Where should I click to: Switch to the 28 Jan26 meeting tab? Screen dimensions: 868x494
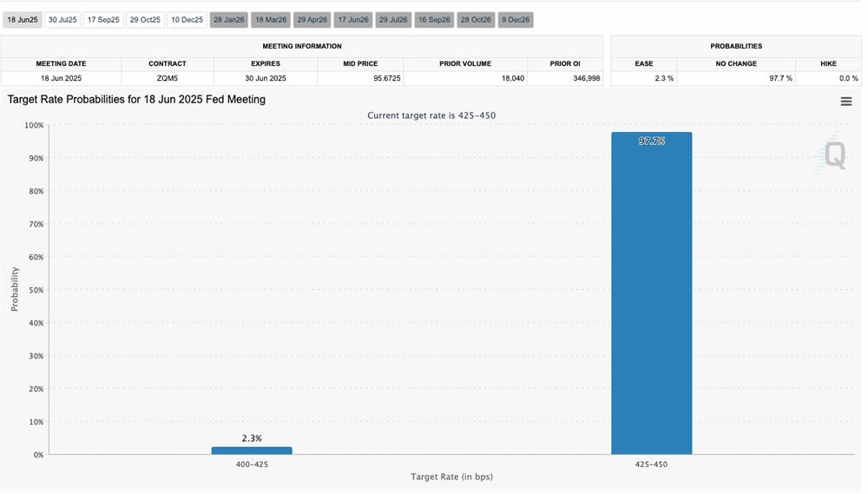[229, 20]
